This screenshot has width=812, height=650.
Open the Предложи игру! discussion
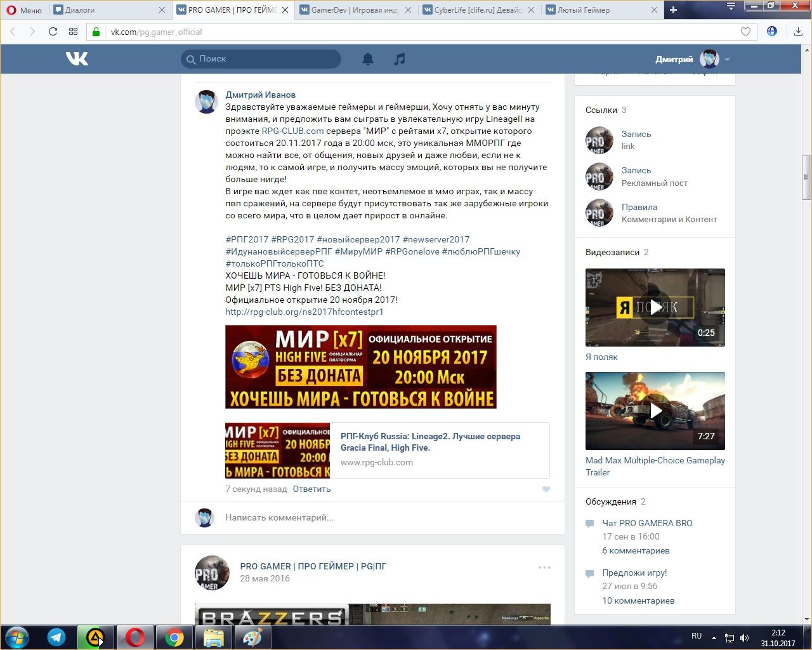(x=634, y=573)
